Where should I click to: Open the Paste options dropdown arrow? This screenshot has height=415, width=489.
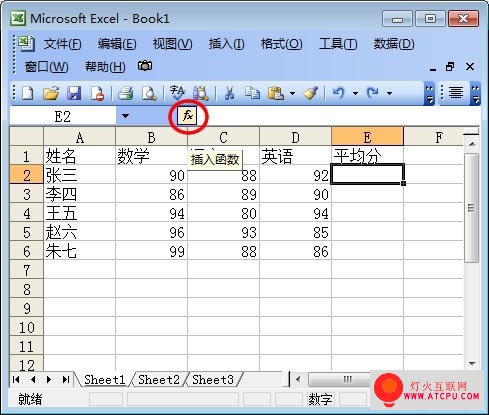(x=292, y=93)
